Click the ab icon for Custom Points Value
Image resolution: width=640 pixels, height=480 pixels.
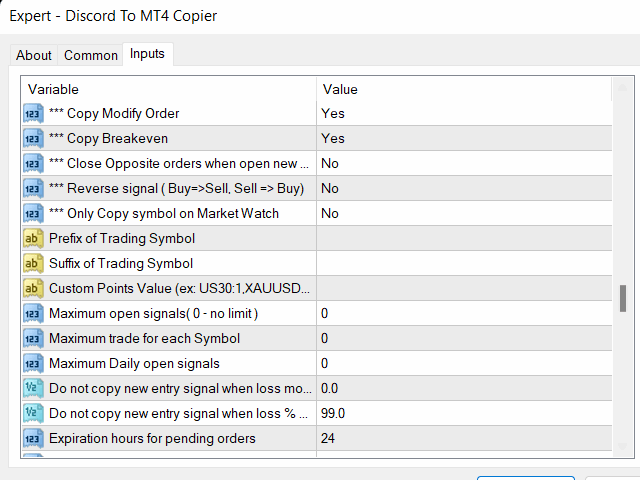click(x=33, y=289)
